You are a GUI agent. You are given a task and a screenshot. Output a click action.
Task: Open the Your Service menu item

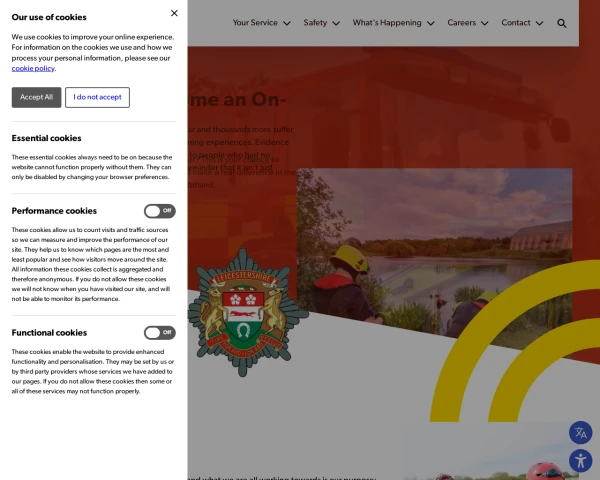pos(255,23)
